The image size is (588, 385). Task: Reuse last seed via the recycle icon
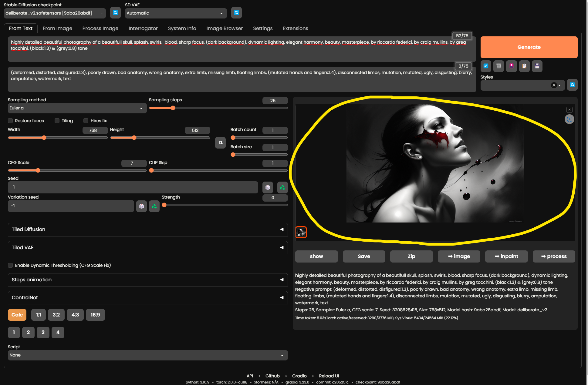click(x=282, y=187)
